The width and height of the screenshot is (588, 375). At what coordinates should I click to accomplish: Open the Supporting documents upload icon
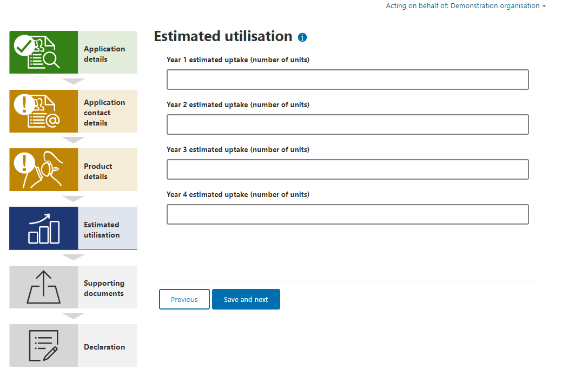pos(43,287)
